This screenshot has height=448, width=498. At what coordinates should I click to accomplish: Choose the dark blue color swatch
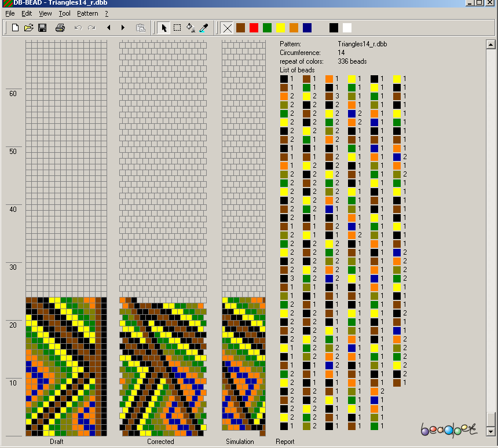tap(307, 28)
